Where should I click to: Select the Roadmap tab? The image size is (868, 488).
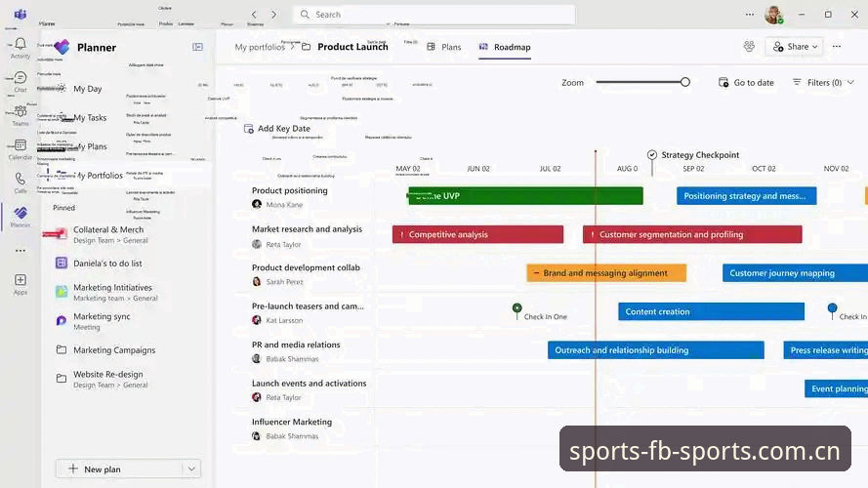pyautogui.click(x=505, y=47)
